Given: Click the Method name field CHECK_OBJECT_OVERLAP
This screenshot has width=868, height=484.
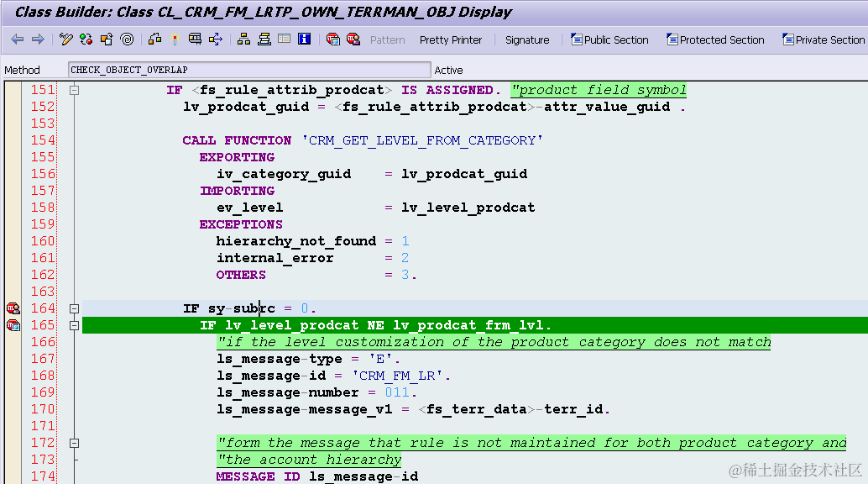Looking at the screenshot, I should tap(249, 70).
